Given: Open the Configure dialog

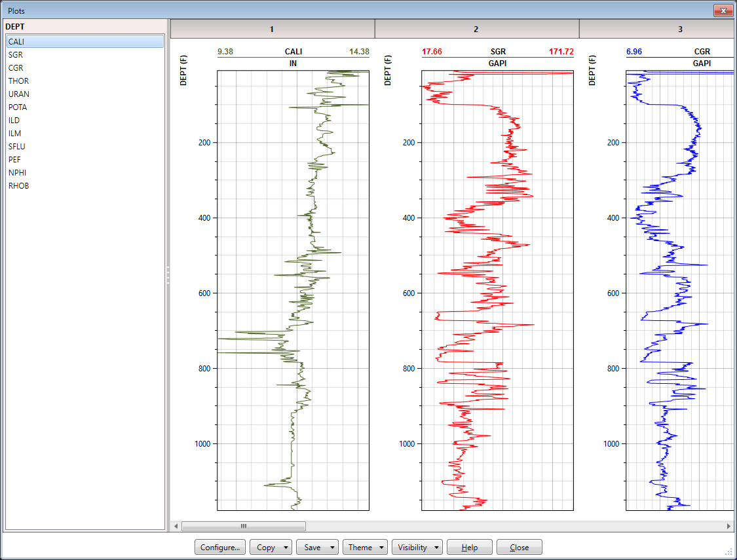Looking at the screenshot, I should pos(220,547).
